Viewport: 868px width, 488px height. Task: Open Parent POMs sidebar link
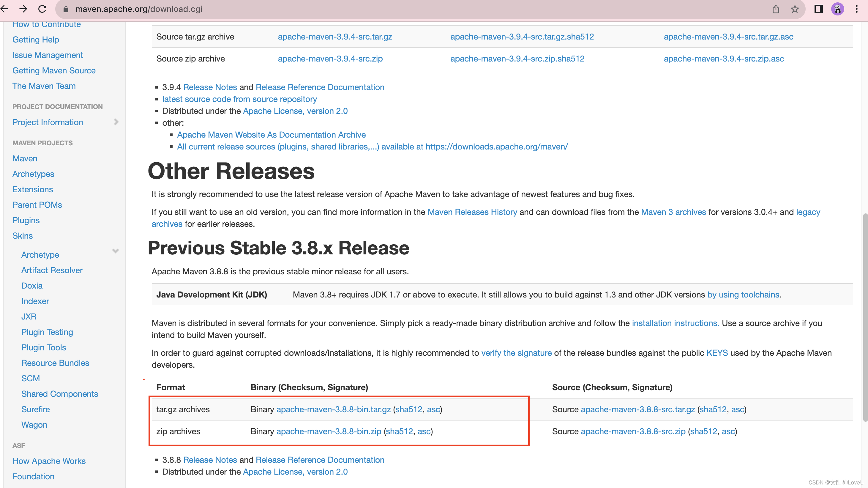[x=37, y=205]
